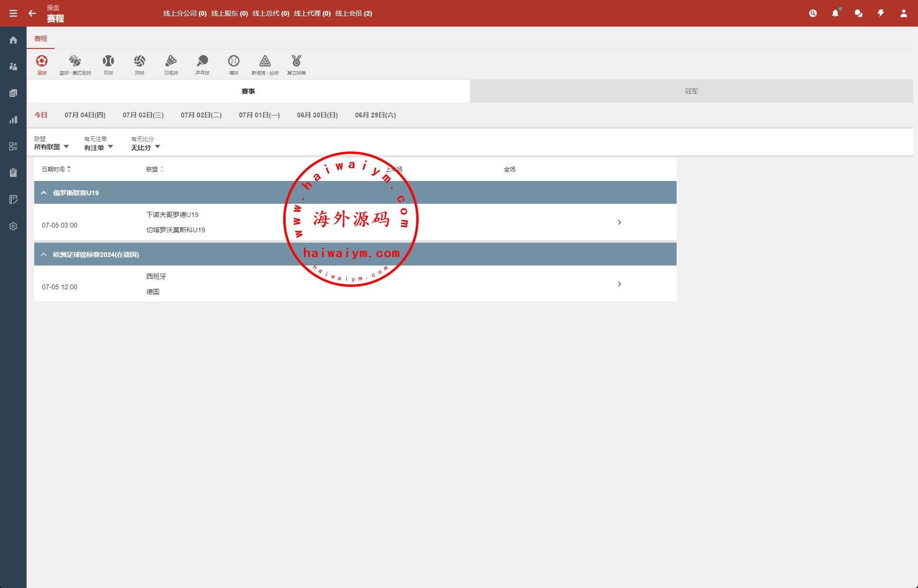Viewport: 918px width, 588px height.
Task: Select the baseball (棒球) sport icon
Action: (x=234, y=65)
